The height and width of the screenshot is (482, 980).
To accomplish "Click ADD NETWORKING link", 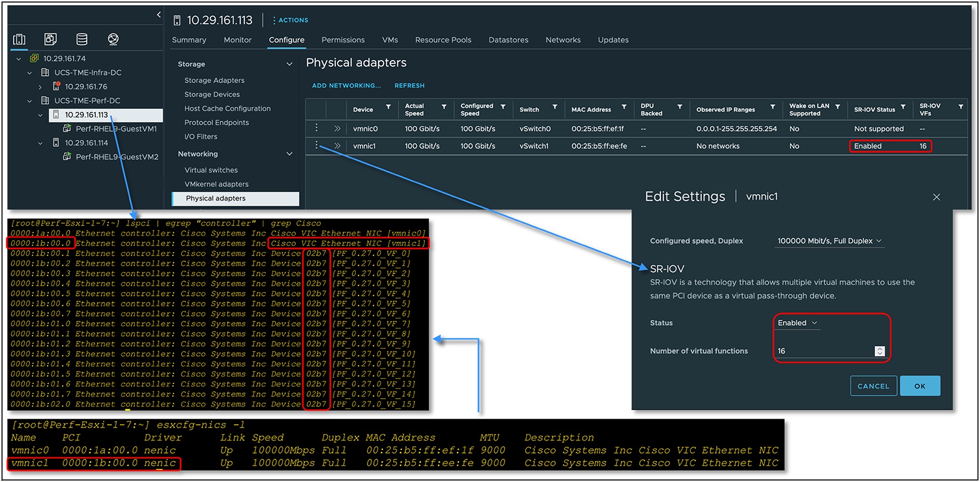I will (346, 85).
